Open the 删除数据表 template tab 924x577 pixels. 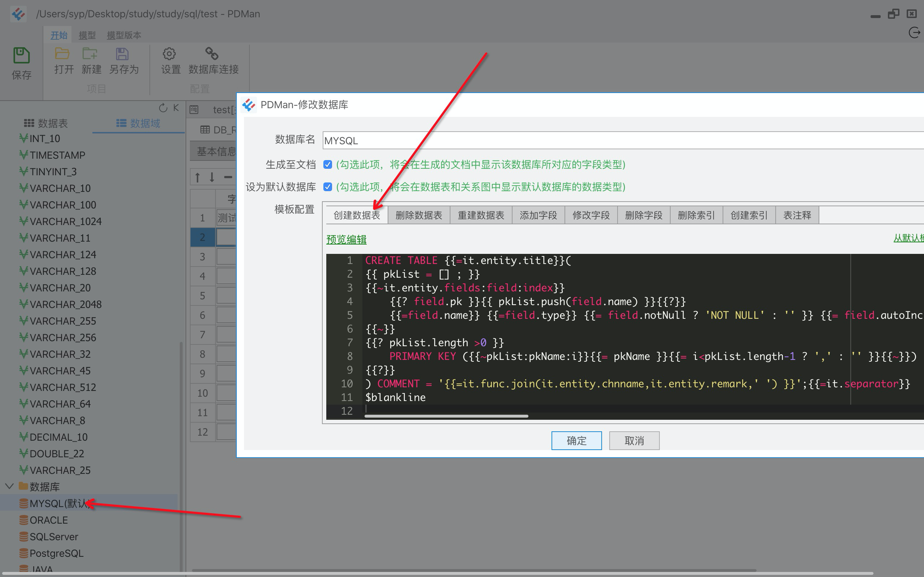419,215
